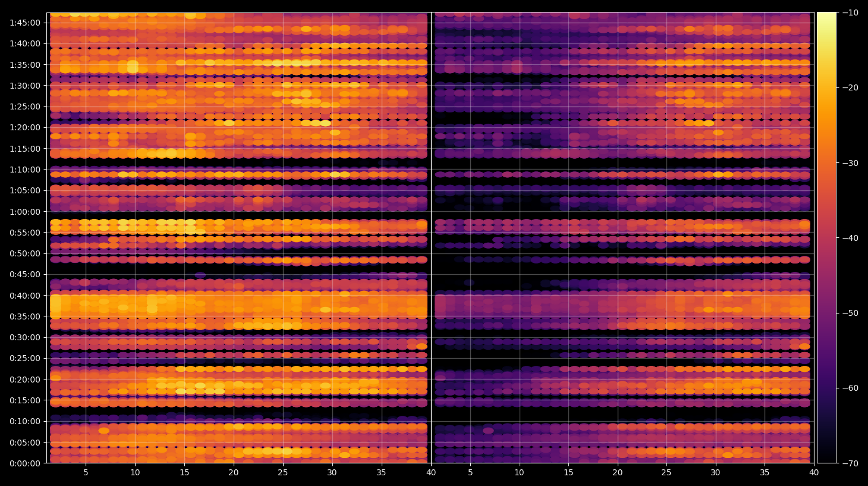Click the 0:15:00 time axis label
This screenshot has width=868, height=486.
[x=25, y=400]
